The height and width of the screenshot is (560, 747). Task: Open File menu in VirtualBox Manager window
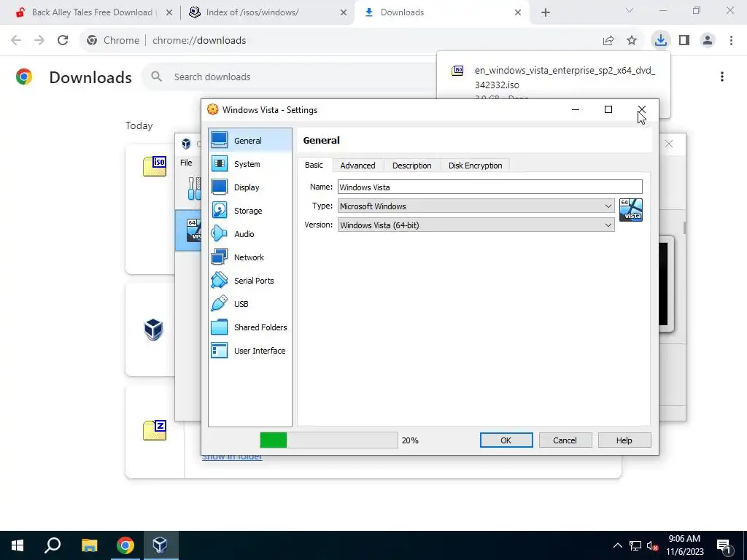pyautogui.click(x=186, y=163)
